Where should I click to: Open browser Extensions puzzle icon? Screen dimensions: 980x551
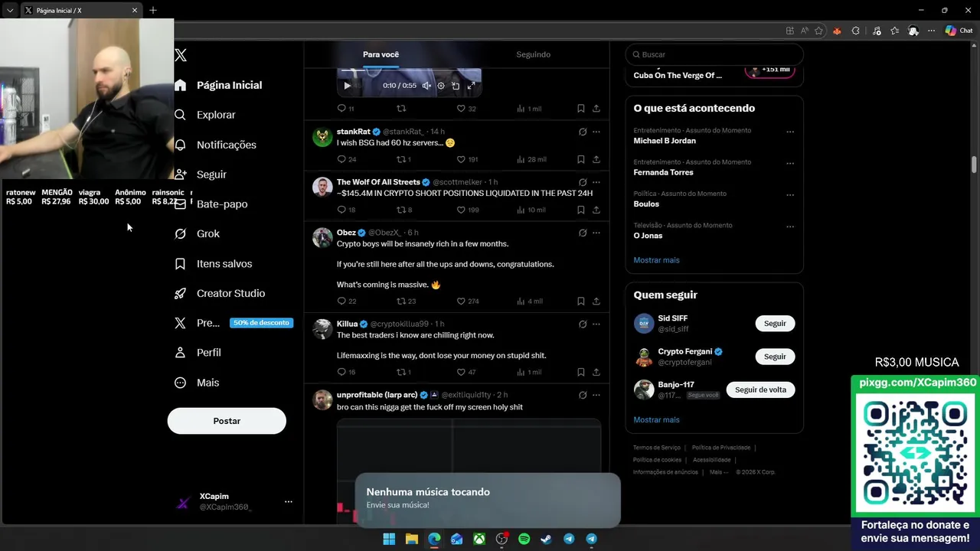[x=856, y=31]
